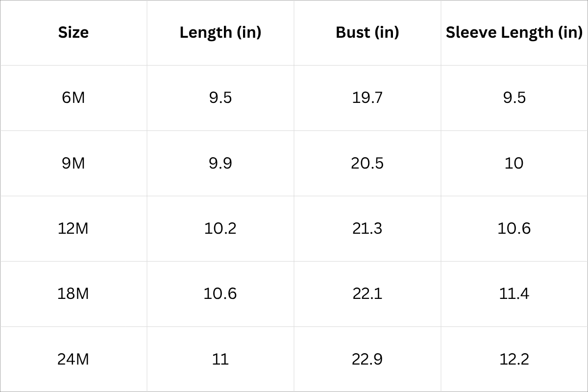Select the 22.1 bust measurement

367,294
